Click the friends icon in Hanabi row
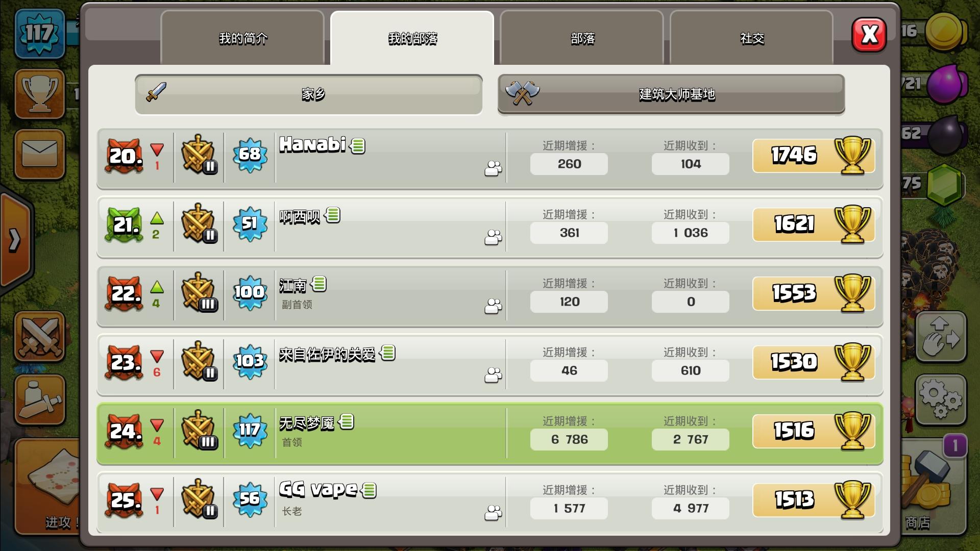This screenshot has width=980, height=551. coord(493,168)
